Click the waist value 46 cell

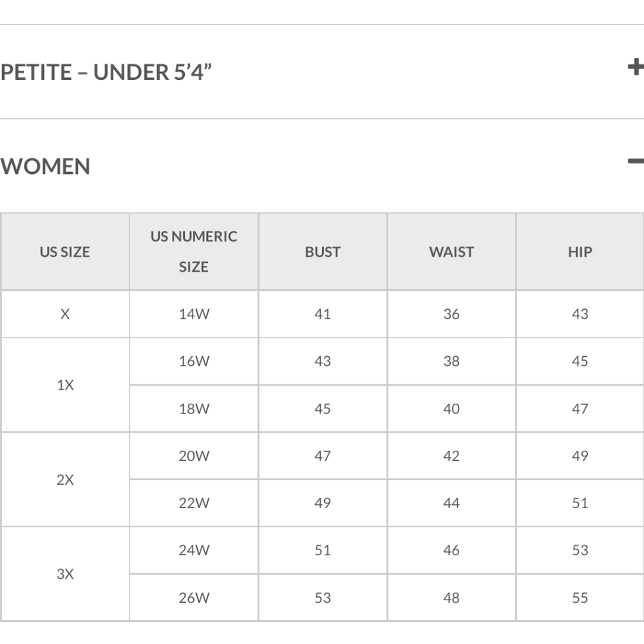pyautogui.click(x=451, y=551)
